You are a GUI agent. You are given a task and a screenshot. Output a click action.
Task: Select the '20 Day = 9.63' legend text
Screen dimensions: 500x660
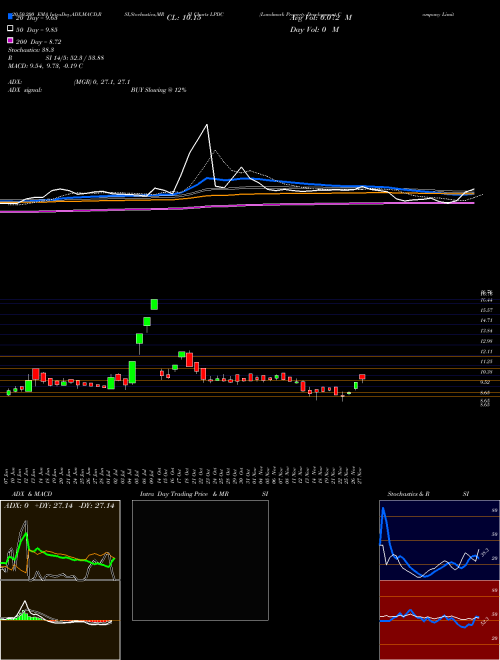tap(36, 18)
